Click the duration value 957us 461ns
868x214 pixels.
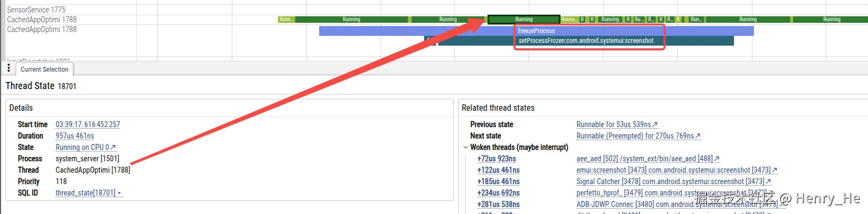coord(75,136)
